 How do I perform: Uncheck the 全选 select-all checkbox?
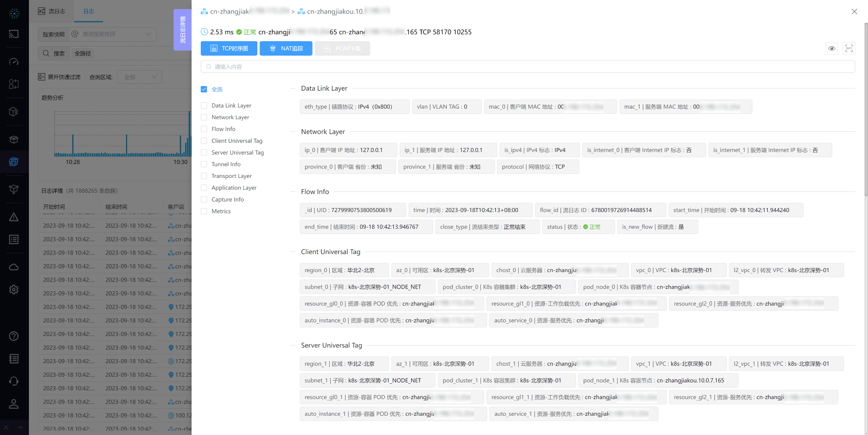tap(204, 89)
